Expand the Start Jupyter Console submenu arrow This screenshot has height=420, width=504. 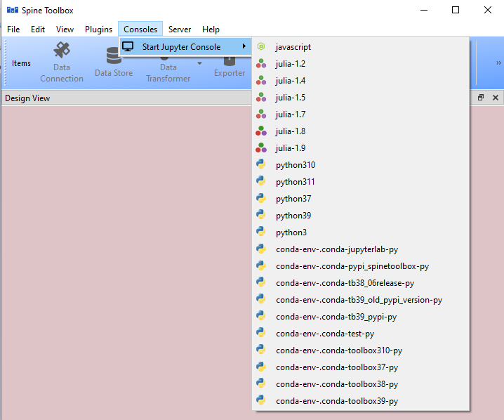244,46
